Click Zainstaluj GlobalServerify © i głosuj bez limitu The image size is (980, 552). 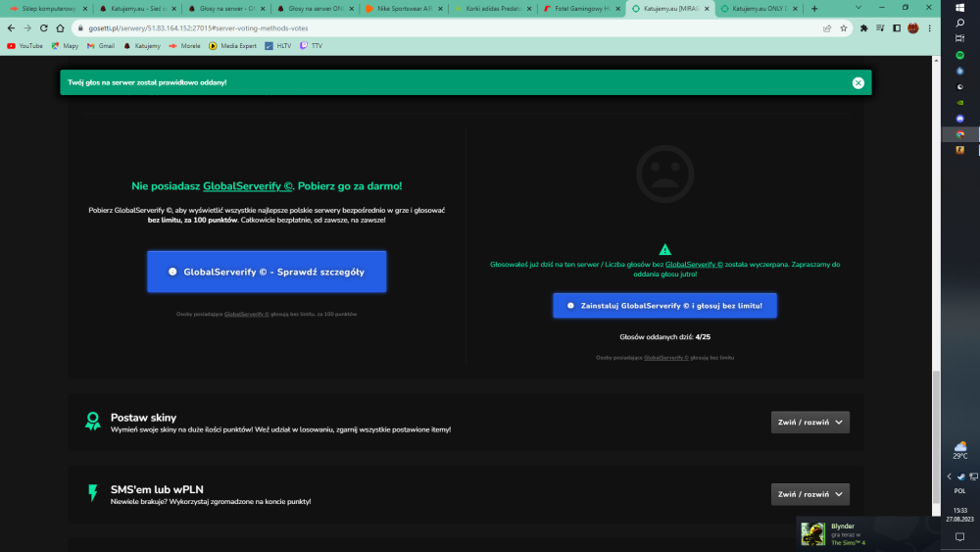tap(665, 306)
